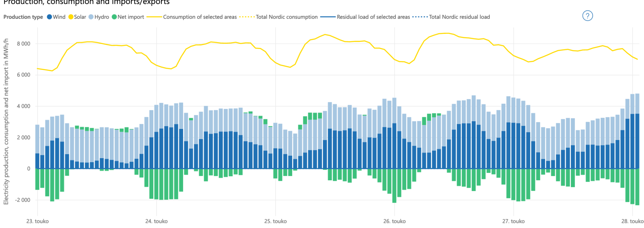The width and height of the screenshot is (644, 228).
Task: Click the '24. touko' date label
Action: pyautogui.click(x=156, y=221)
